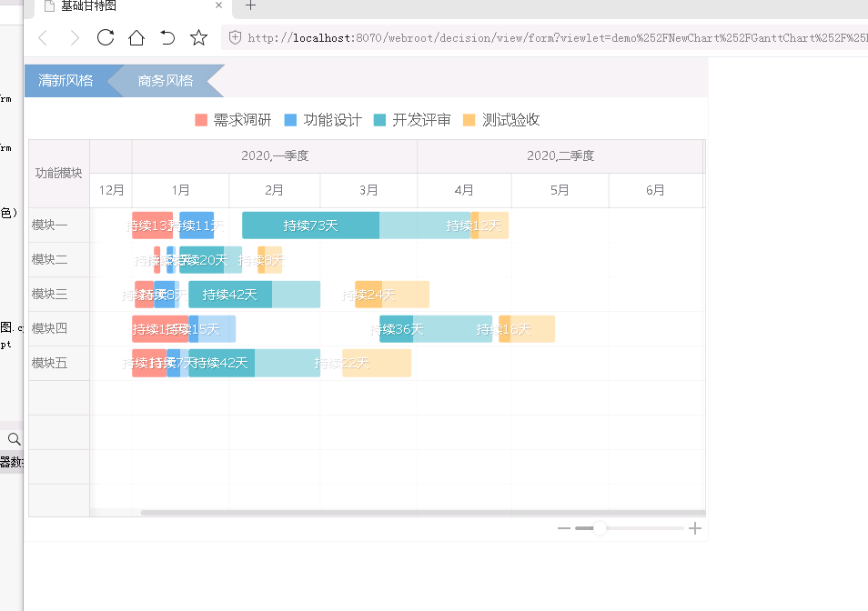Screen dimensions: 868x611
Task: Zoom out the Gantt chart with minus icon
Action: coord(563,528)
